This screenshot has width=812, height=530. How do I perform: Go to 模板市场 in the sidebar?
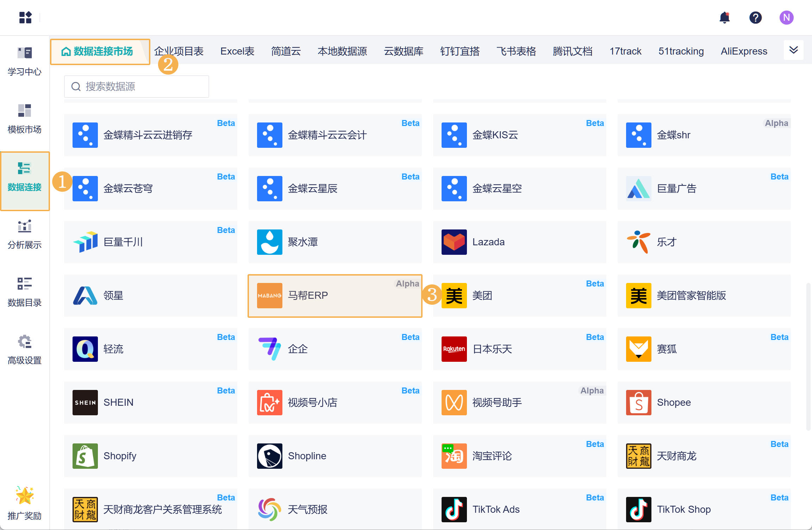click(x=25, y=119)
